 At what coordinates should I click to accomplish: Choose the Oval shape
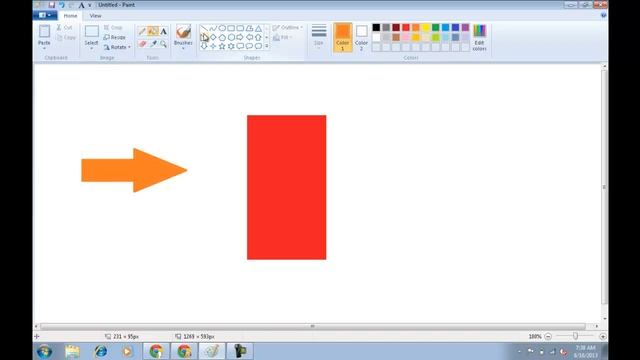222,28
